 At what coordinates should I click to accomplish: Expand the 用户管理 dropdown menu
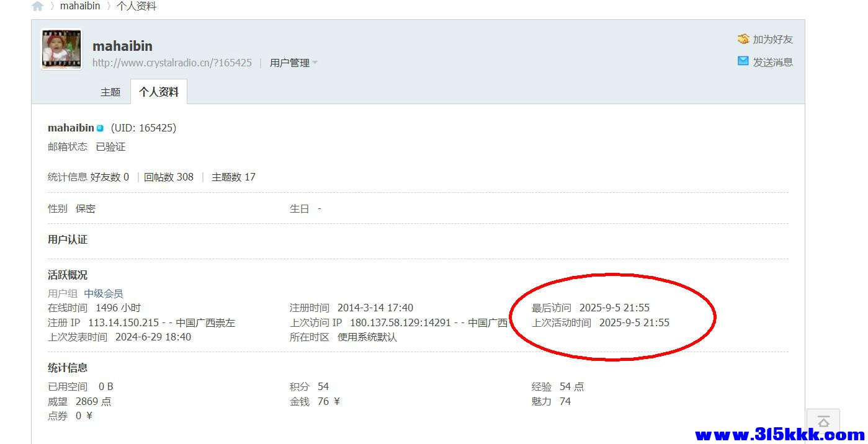[293, 63]
